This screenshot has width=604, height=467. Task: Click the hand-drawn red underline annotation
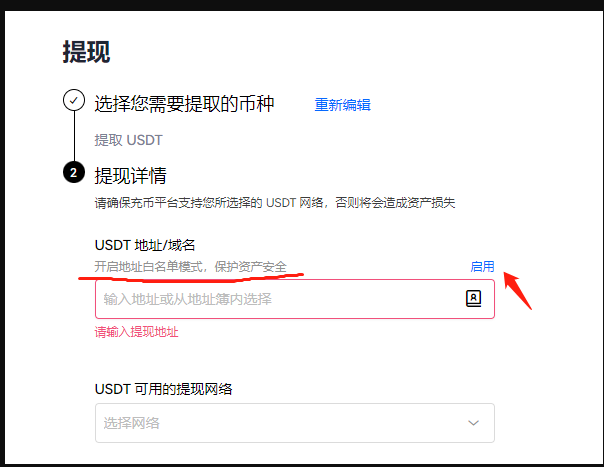coord(191,277)
